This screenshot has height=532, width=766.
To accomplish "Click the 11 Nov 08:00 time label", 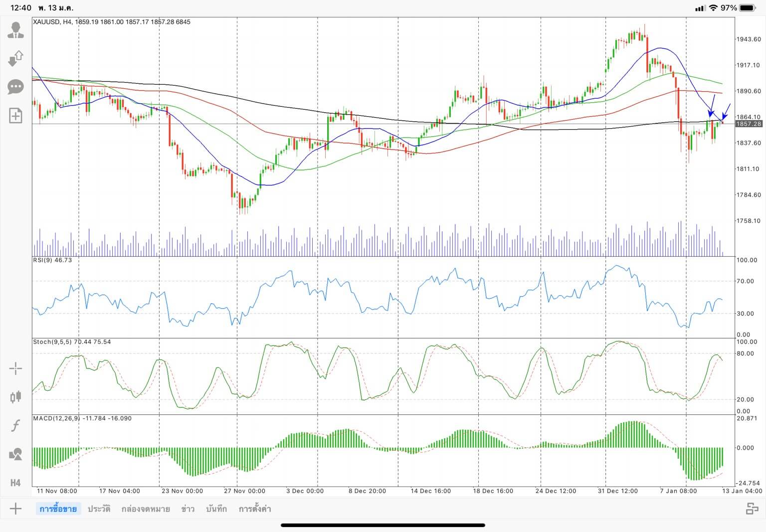I will pyautogui.click(x=57, y=491).
